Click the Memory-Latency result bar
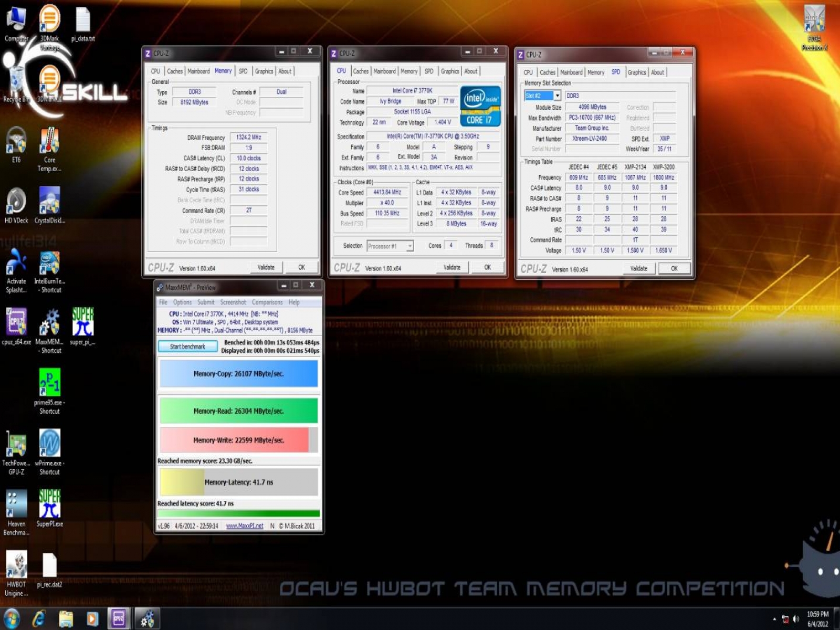840x630 pixels. (238, 482)
